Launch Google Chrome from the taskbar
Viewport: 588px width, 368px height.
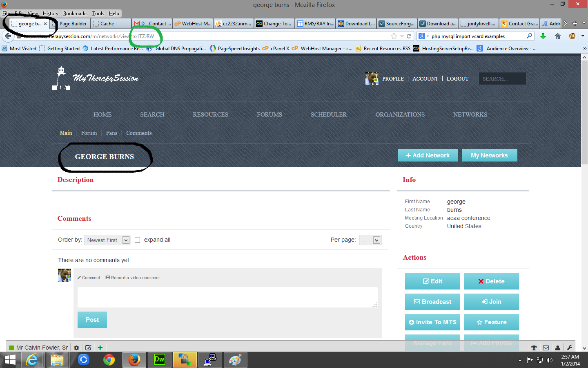109,360
